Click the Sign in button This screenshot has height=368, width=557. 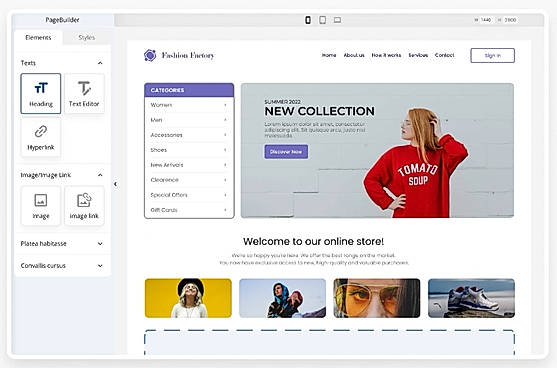pos(492,55)
